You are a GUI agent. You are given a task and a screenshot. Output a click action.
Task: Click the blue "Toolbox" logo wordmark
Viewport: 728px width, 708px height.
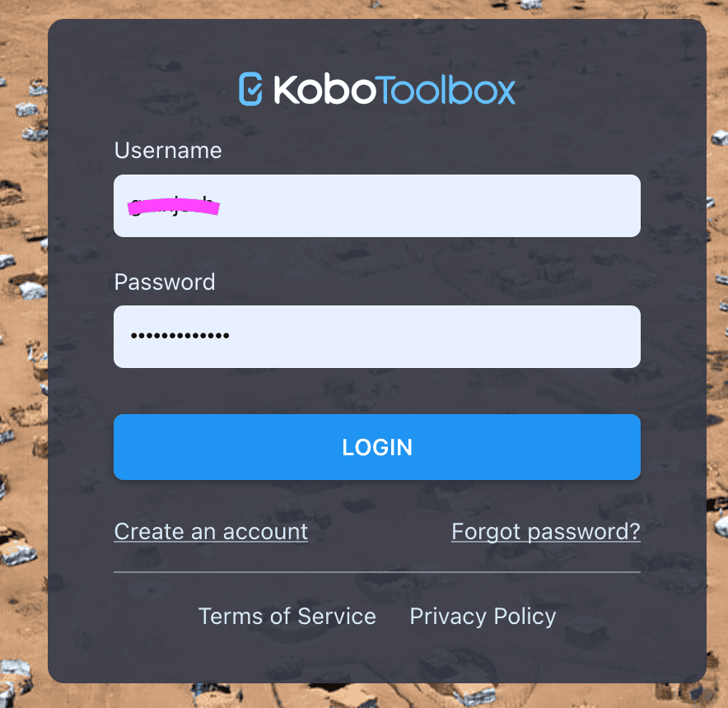[x=446, y=89]
